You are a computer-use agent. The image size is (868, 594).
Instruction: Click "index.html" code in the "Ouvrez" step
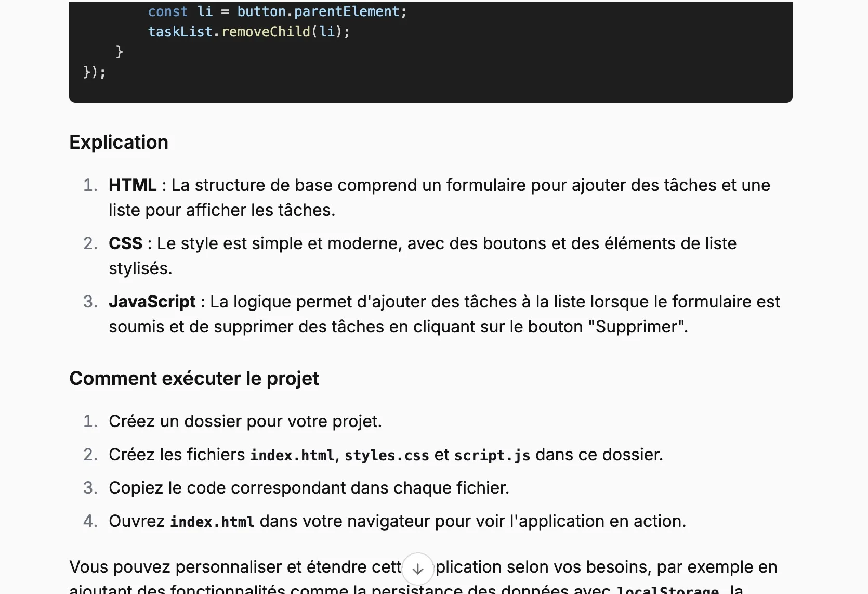point(212,522)
